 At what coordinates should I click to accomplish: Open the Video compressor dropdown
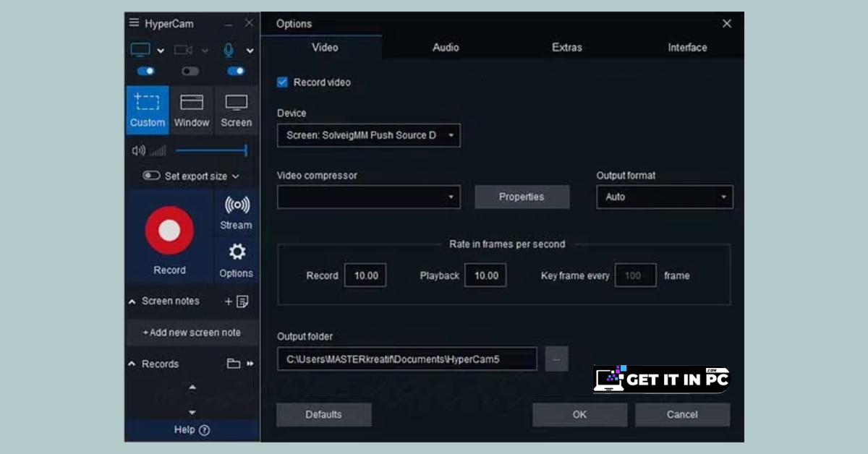pyautogui.click(x=369, y=197)
